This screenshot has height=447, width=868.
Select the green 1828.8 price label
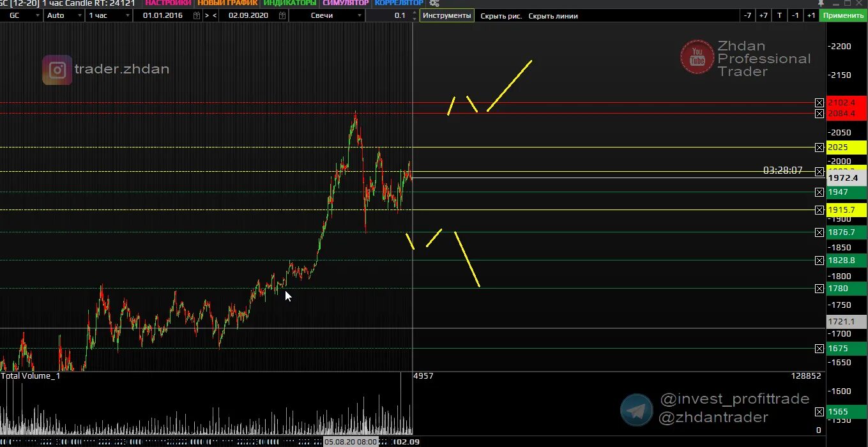pyautogui.click(x=846, y=261)
